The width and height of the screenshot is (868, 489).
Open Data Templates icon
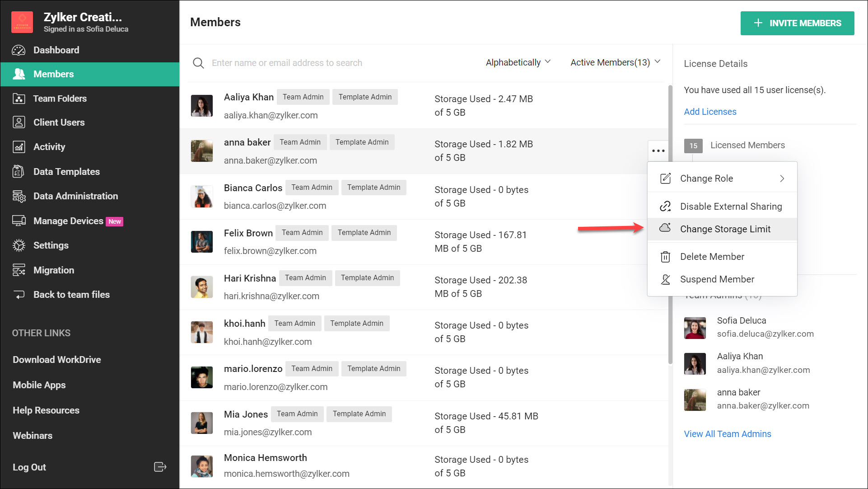(19, 172)
